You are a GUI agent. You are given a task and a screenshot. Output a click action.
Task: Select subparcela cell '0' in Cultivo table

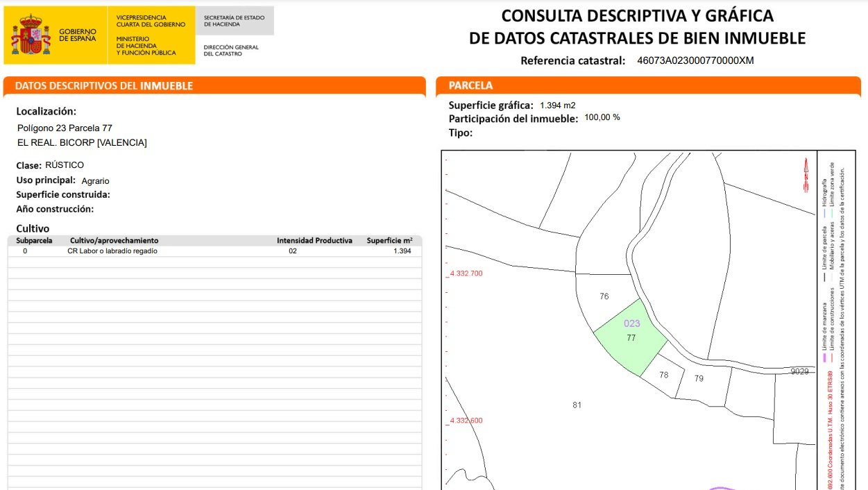[x=26, y=251]
